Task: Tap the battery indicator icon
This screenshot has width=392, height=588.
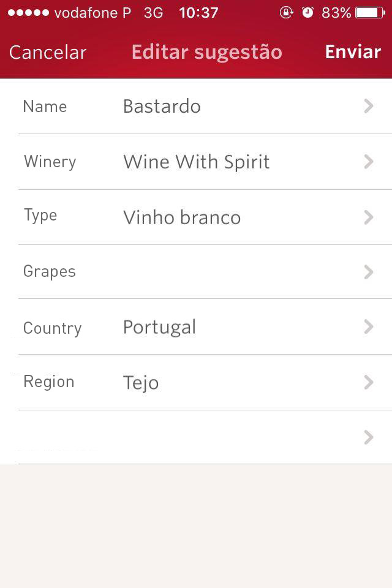Action: (370, 13)
